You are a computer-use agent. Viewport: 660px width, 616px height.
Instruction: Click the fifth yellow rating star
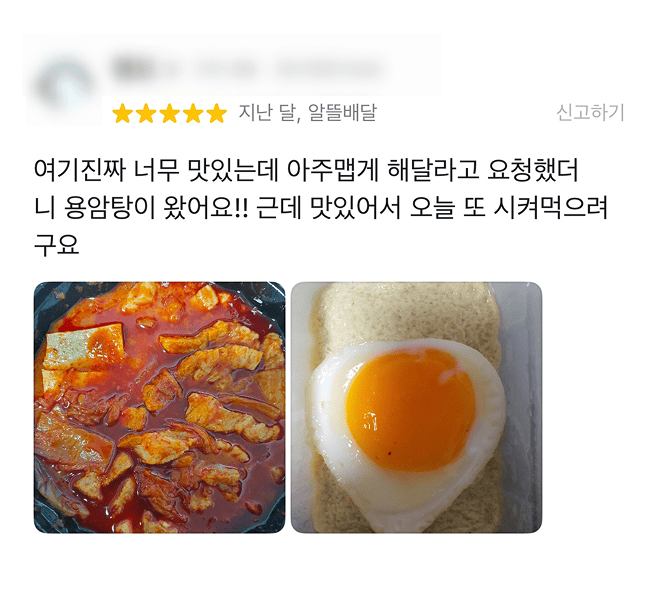[217, 113]
